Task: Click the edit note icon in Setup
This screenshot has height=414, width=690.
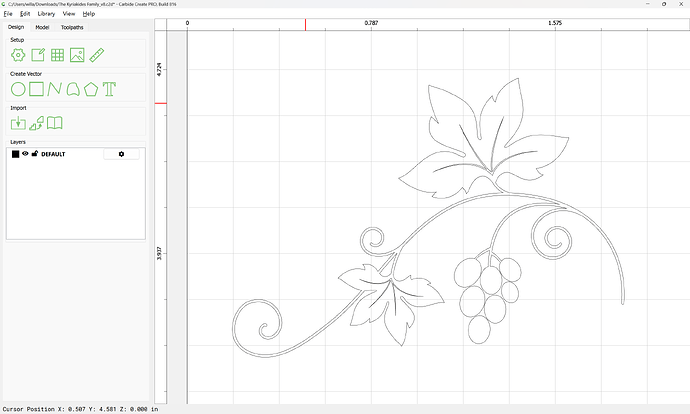Action: [38, 55]
